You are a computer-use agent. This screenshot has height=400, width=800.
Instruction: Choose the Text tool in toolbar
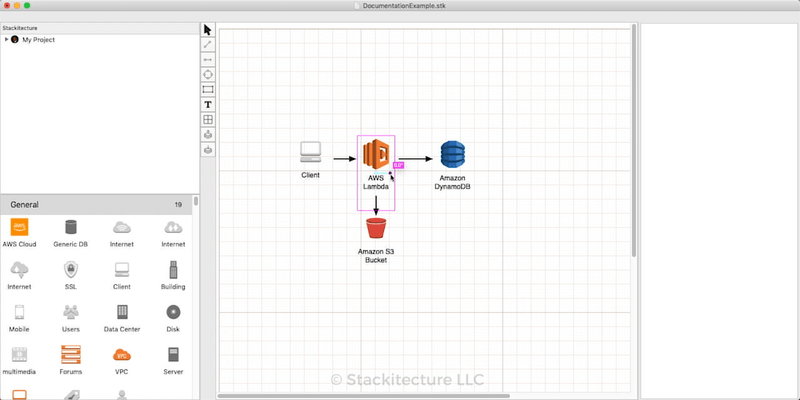tap(208, 104)
